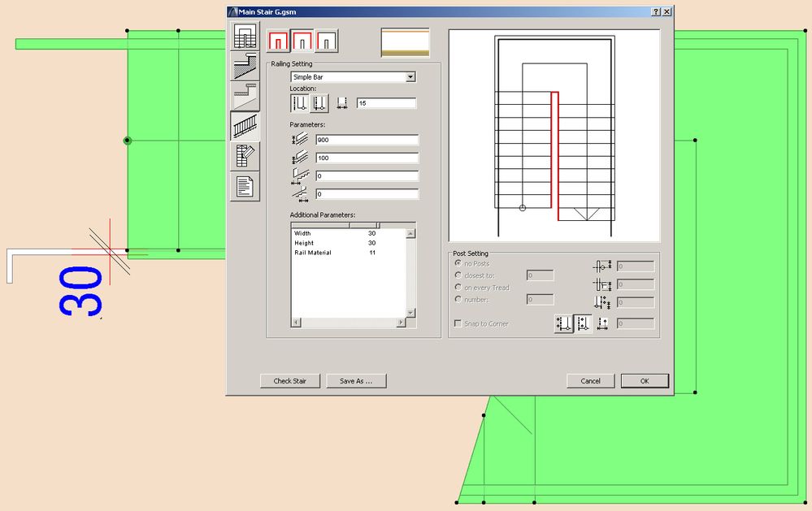Screen dimensions: 812x511
Task: Click the Check Stair button
Action: point(290,381)
